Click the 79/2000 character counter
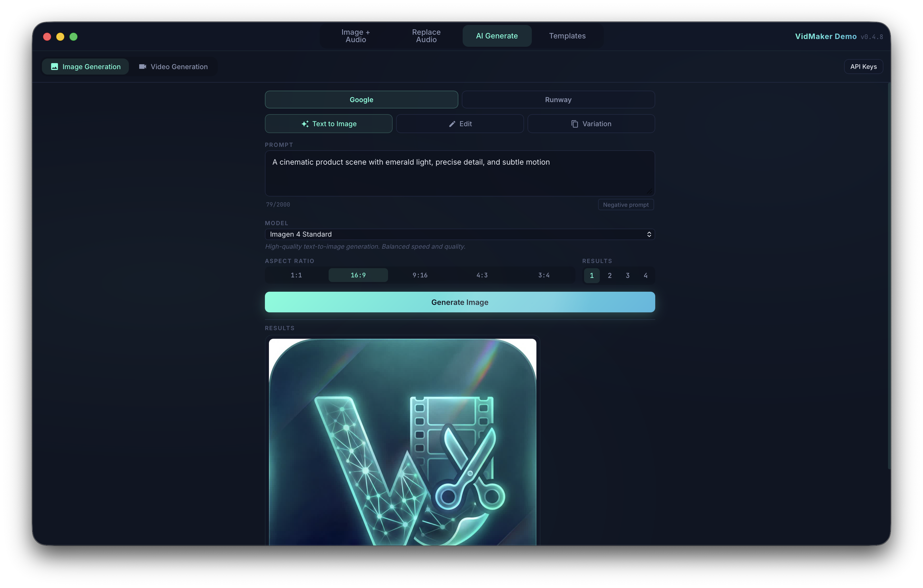This screenshot has width=923, height=588. click(278, 205)
